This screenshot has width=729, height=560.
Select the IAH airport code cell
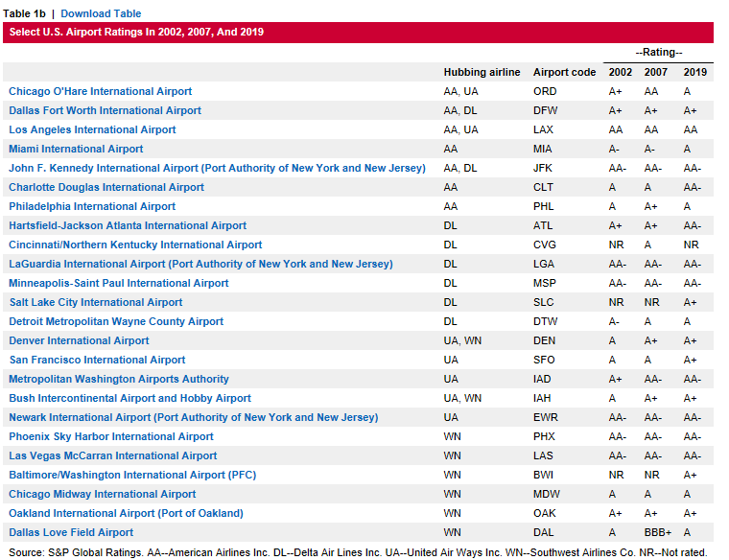point(542,398)
